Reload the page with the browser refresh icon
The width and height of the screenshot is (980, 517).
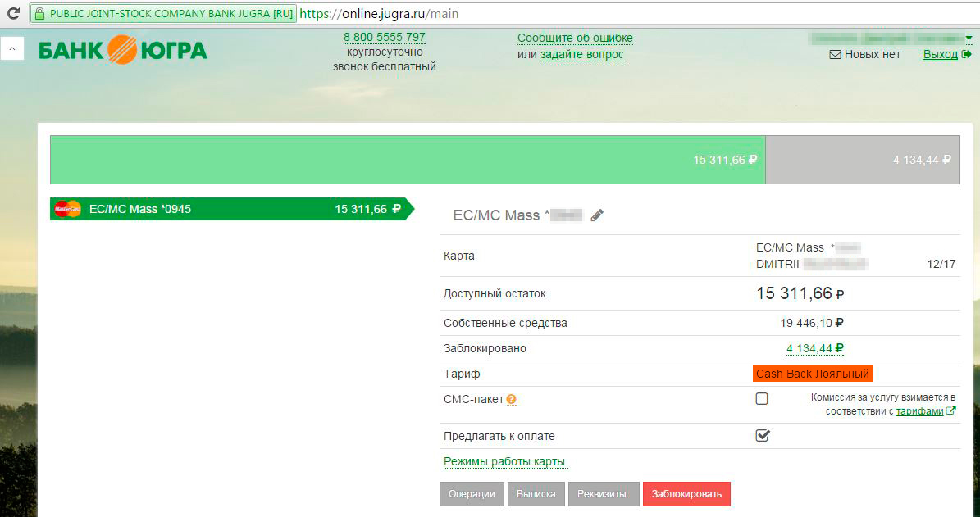[x=11, y=14]
